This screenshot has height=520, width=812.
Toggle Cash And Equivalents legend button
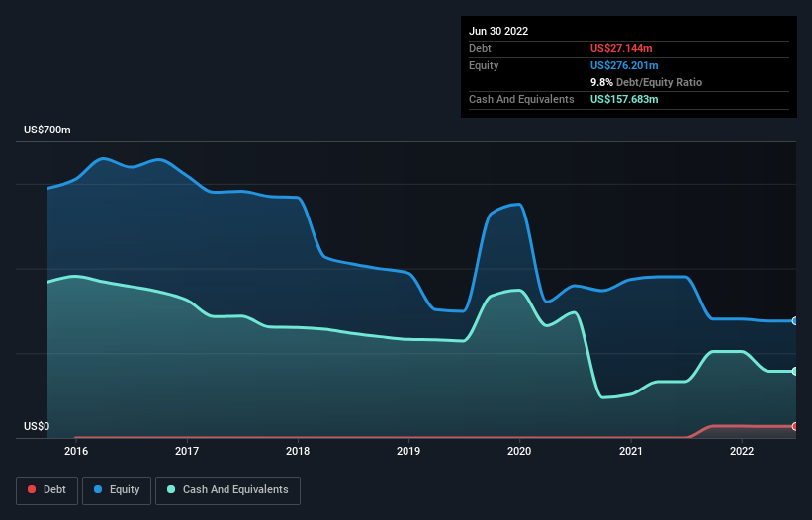227,490
